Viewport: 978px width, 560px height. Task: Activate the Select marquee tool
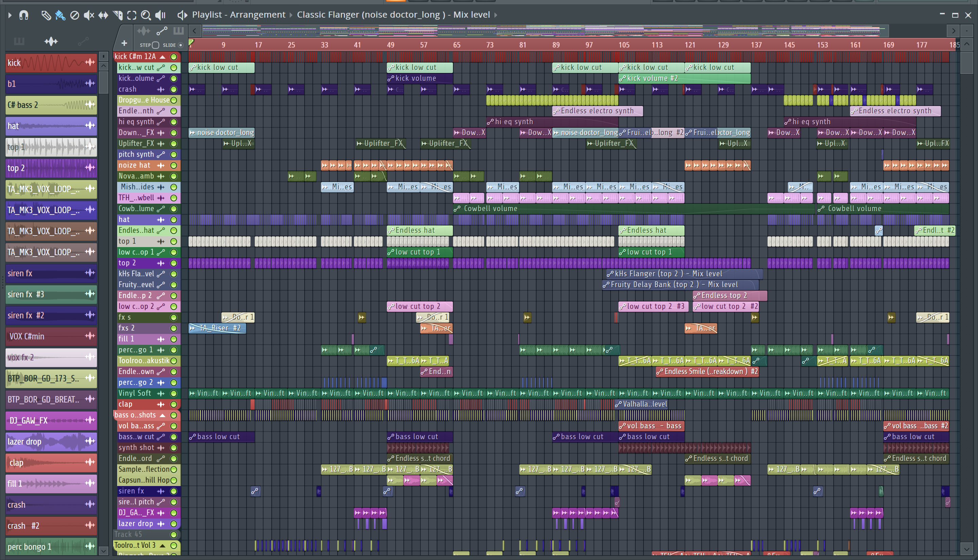coord(131,15)
